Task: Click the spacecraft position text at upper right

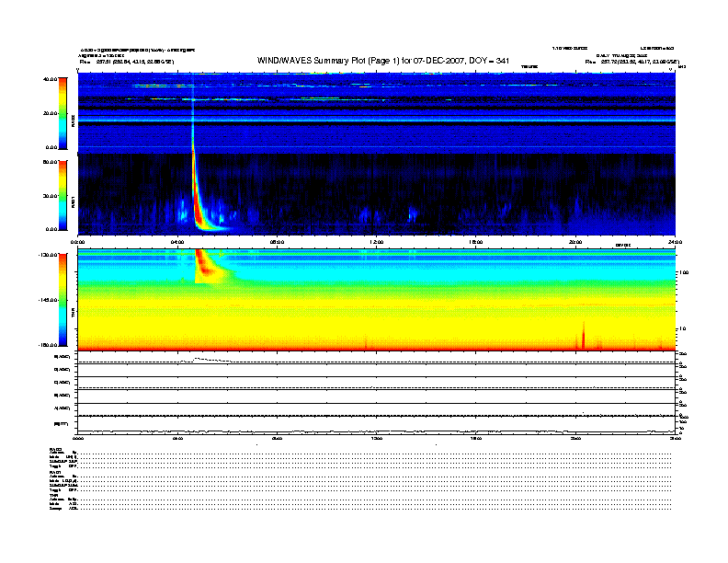Action: [631, 62]
